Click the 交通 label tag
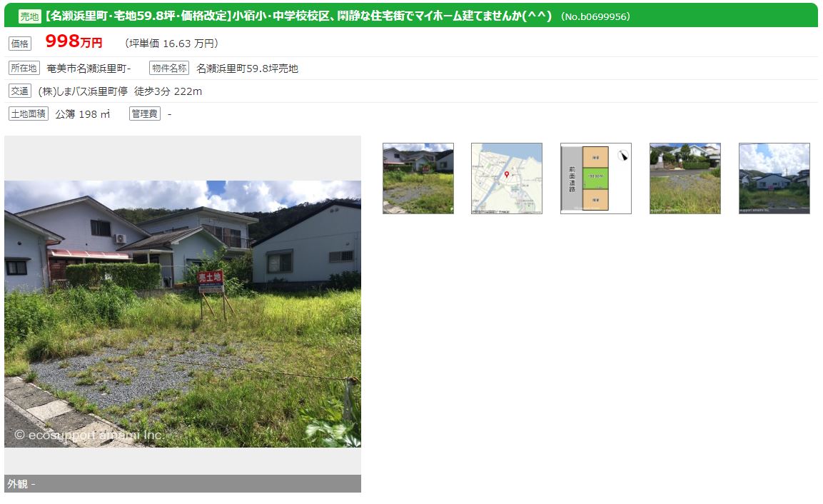This screenshot has width=823, height=504. point(20,91)
